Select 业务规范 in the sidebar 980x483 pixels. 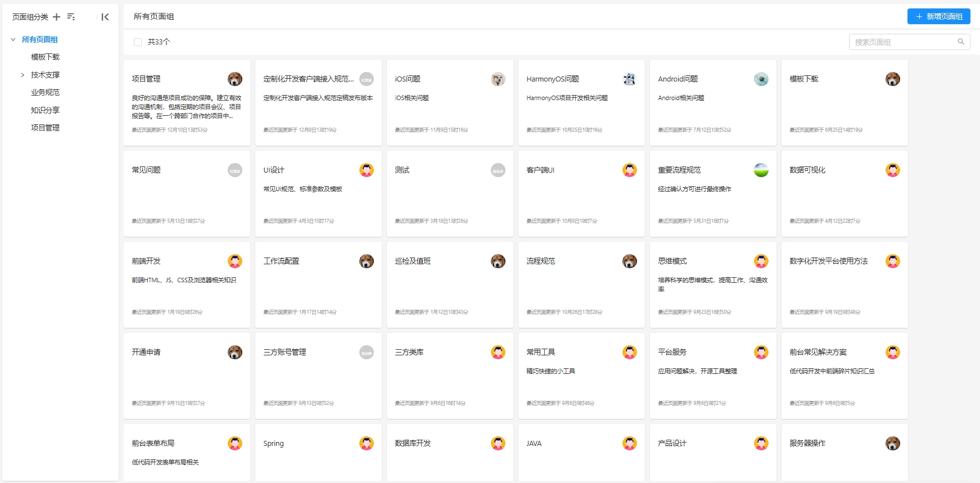coord(46,92)
